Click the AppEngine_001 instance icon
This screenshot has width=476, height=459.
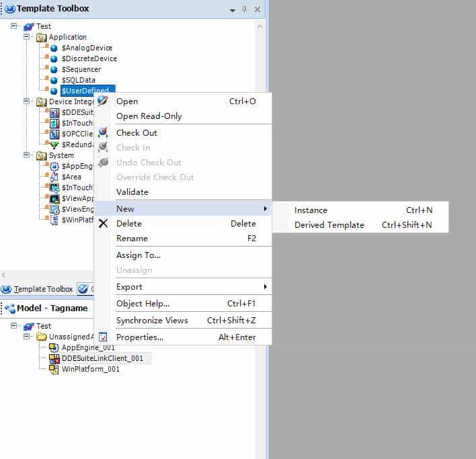click(x=54, y=347)
